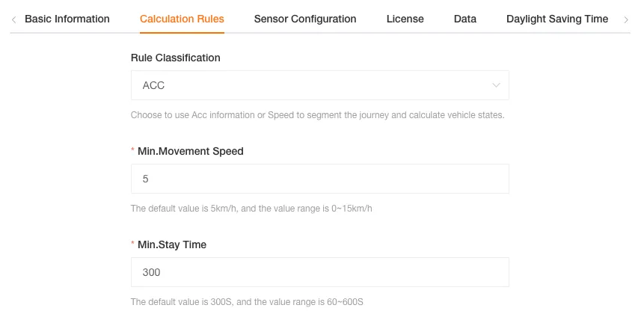Switch to the Daylight Saving Time tab
Screen dimensions: 644x314
point(556,19)
